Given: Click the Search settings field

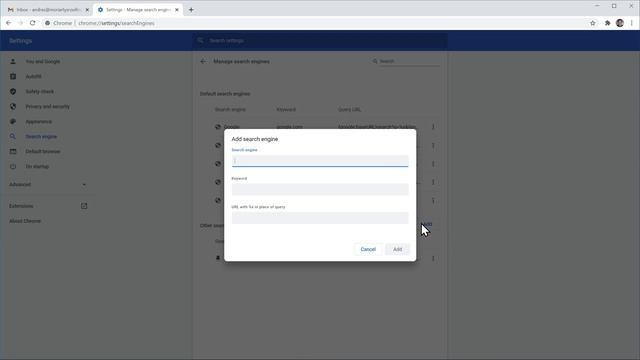Looking at the screenshot, I should [320, 41].
